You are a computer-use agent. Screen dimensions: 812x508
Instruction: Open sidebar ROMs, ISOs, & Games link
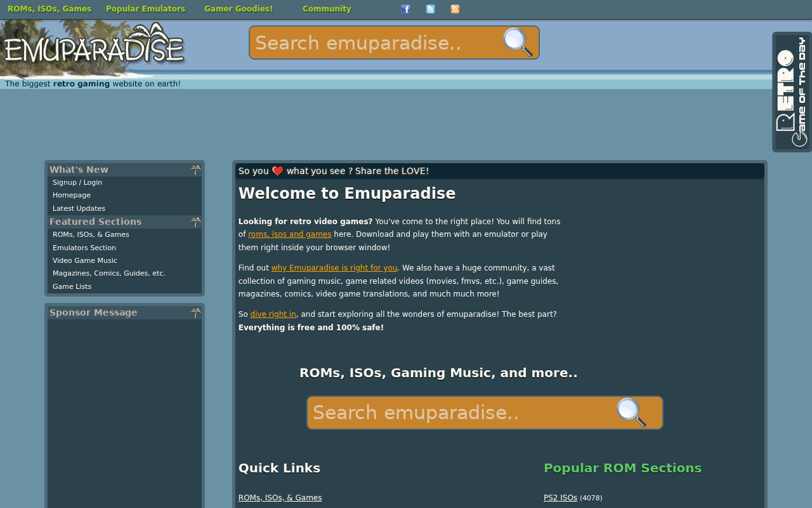[91, 234]
